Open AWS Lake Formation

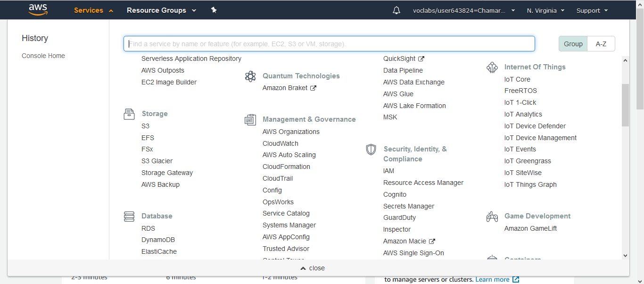414,106
